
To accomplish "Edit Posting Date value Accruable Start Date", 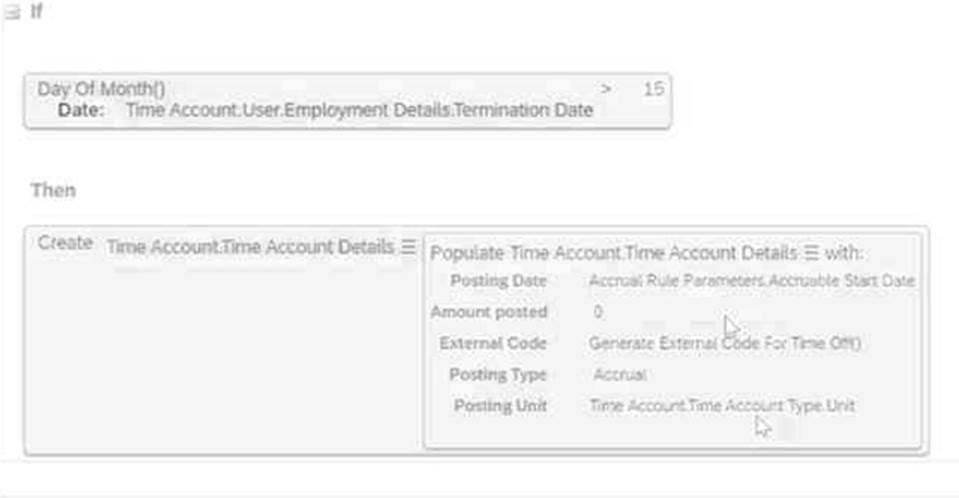I will (x=751, y=281).
